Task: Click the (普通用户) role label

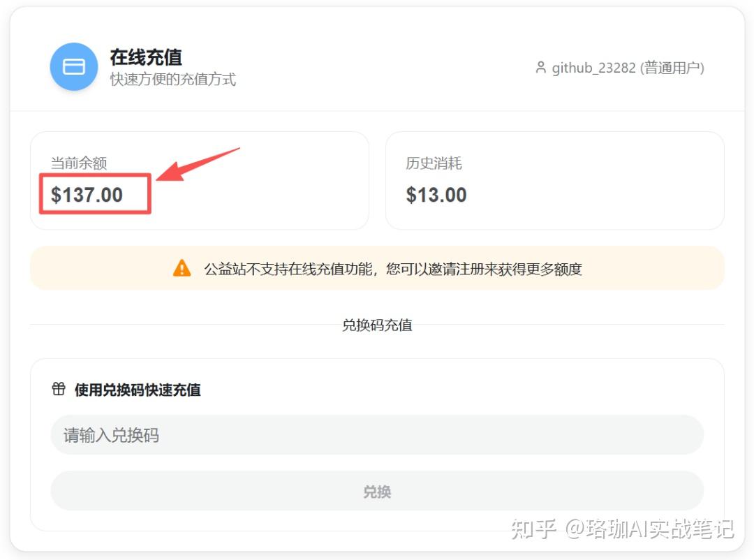Action: click(x=672, y=68)
